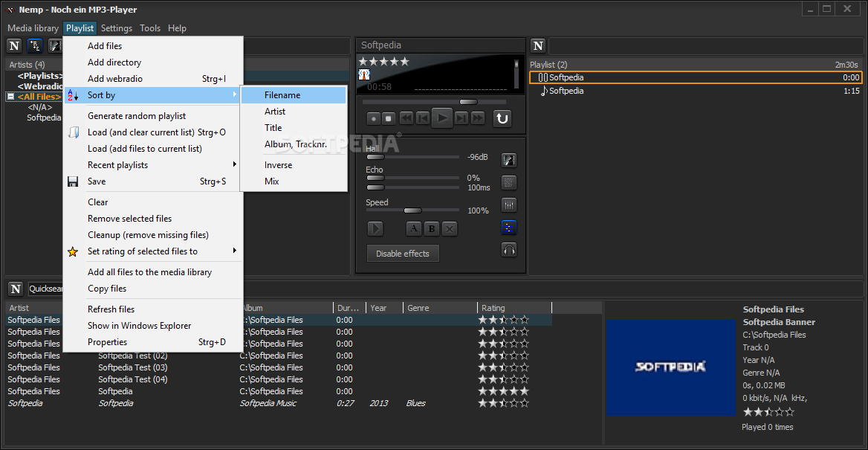
Task: Click the five-star rating in player display
Action: [x=384, y=62]
